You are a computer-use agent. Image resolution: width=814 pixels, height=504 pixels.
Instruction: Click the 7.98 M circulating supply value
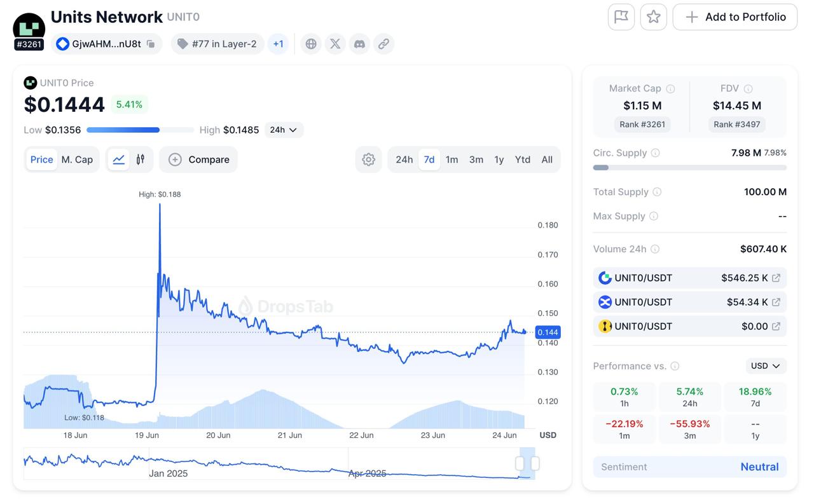[x=746, y=153]
